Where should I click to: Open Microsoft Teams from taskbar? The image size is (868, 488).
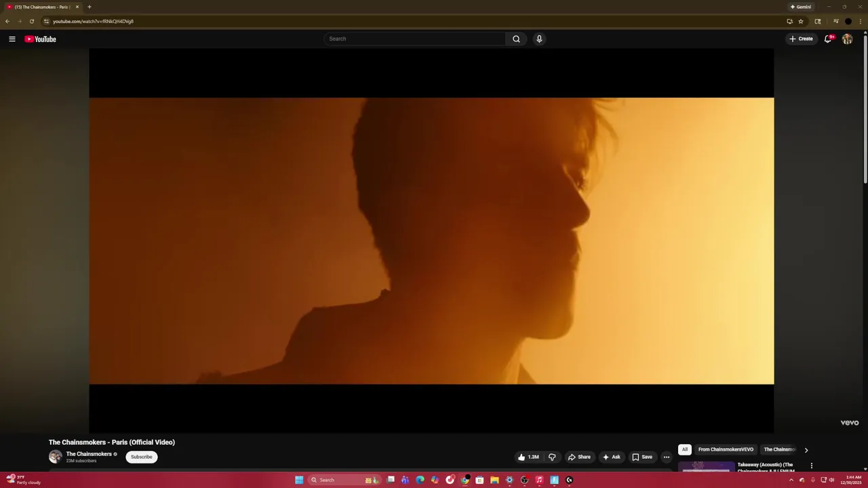(x=405, y=480)
